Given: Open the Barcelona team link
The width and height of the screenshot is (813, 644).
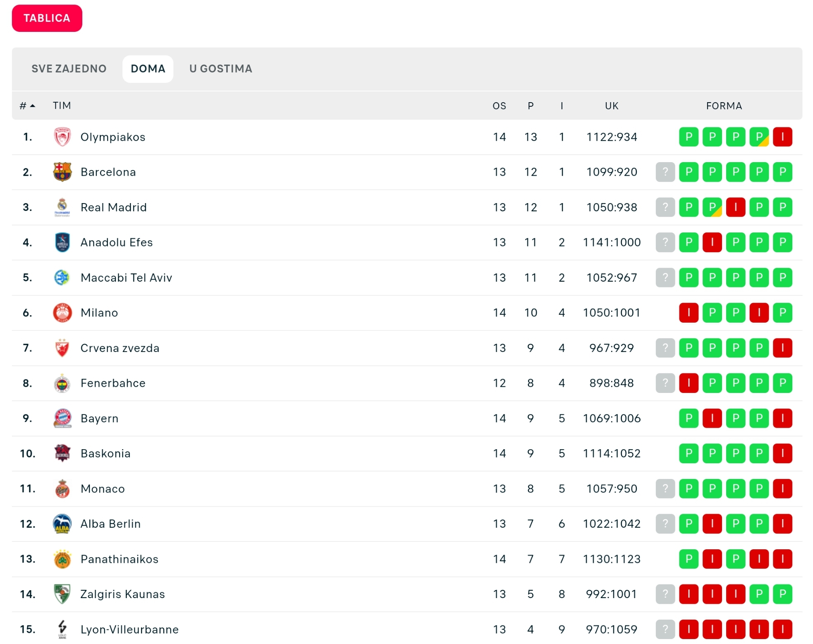Looking at the screenshot, I should pos(108,172).
